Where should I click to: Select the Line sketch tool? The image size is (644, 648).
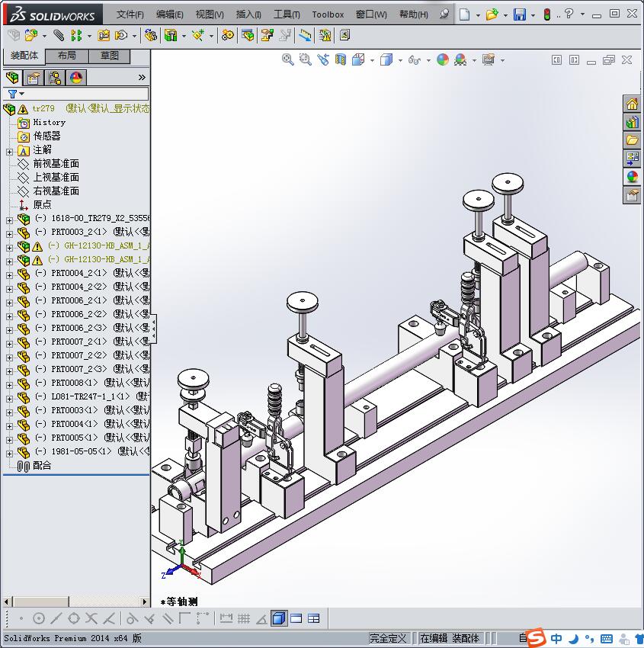pyautogui.click(x=55, y=618)
